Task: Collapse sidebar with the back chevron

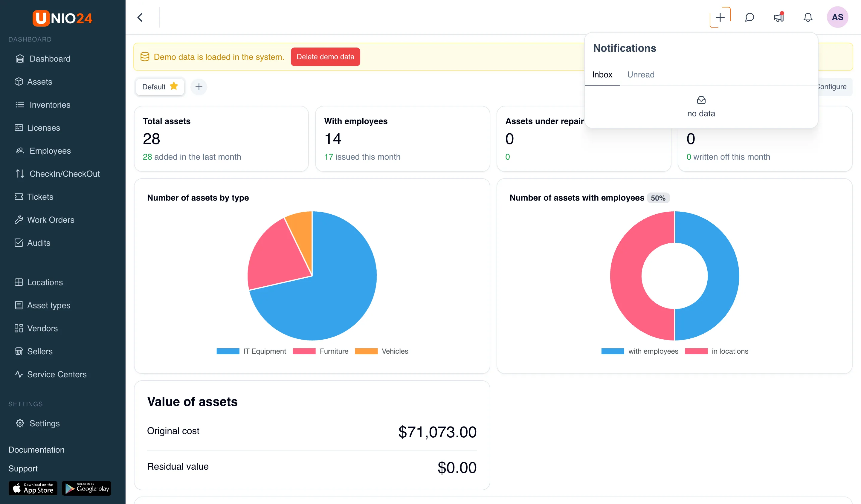Action: 140,17
